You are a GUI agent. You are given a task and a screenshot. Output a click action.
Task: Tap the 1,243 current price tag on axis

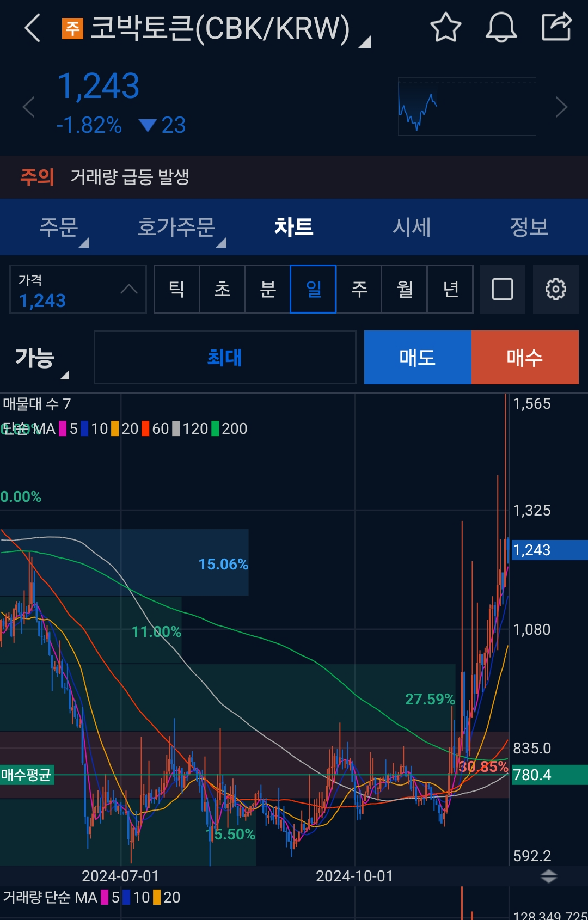click(549, 550)
